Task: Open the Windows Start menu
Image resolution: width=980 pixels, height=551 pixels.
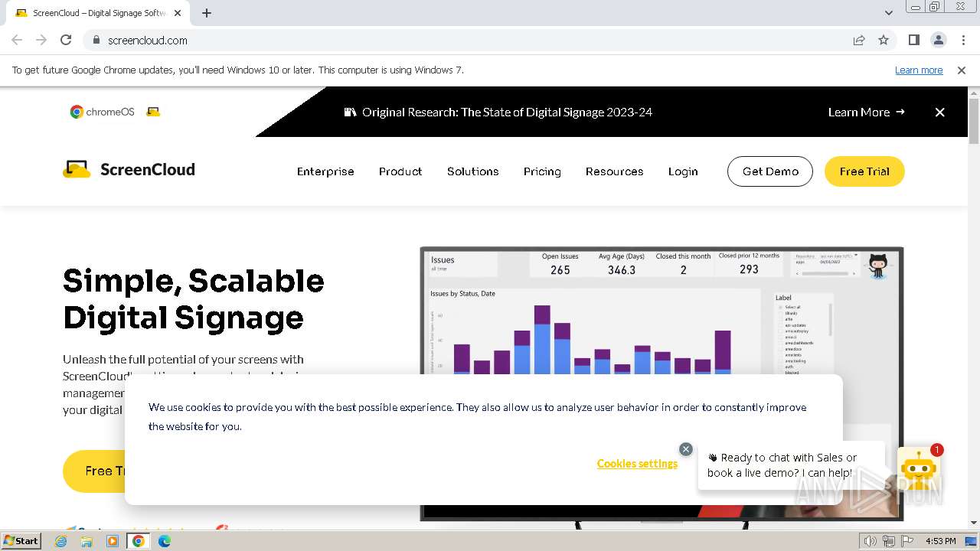Action: [21, 540]
